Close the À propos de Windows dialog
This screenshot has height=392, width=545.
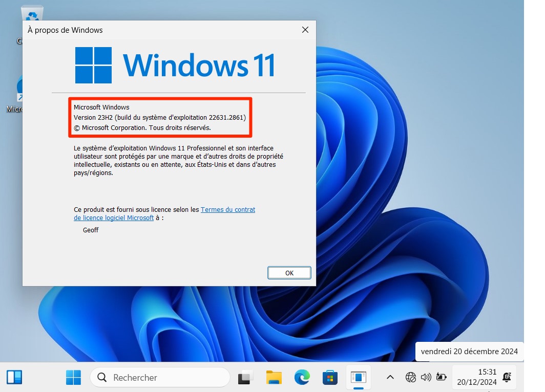[305, 30]
